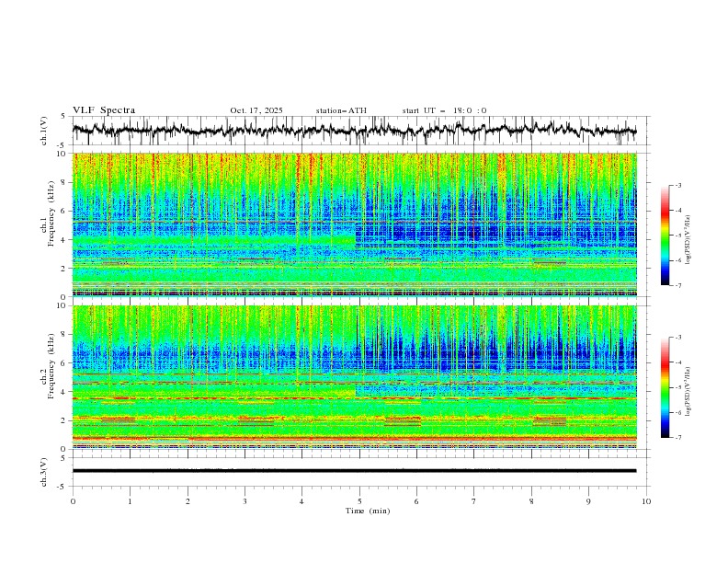Click the ch.1 PSD color scale bar
Viewport: 728px width, 563px height.
665,236
